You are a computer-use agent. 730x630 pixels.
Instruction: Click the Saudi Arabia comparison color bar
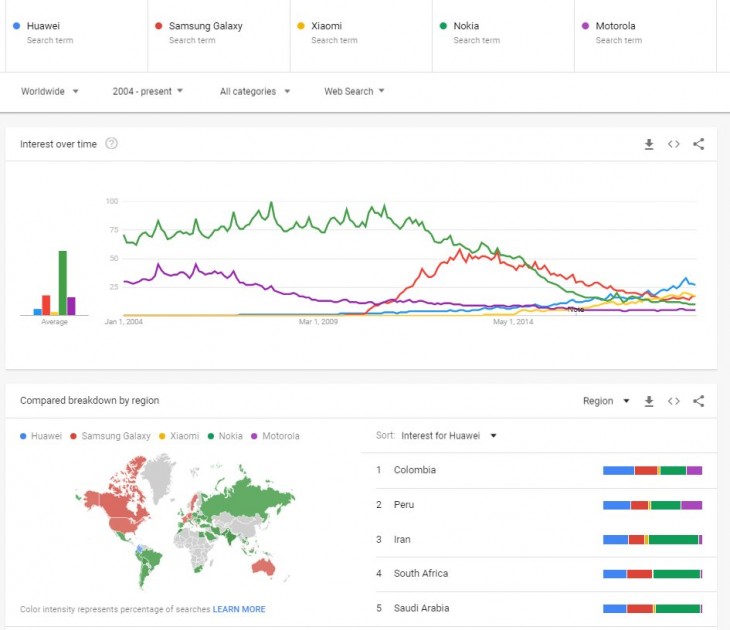tap(652, 609)
